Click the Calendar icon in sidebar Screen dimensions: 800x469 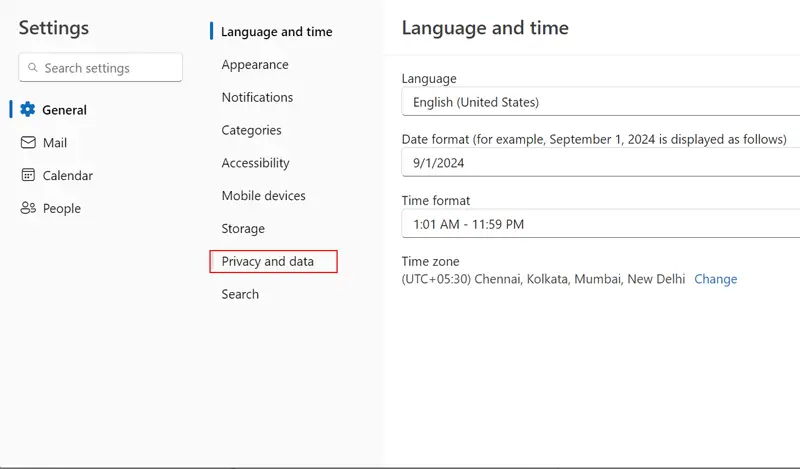pos(28,176)
